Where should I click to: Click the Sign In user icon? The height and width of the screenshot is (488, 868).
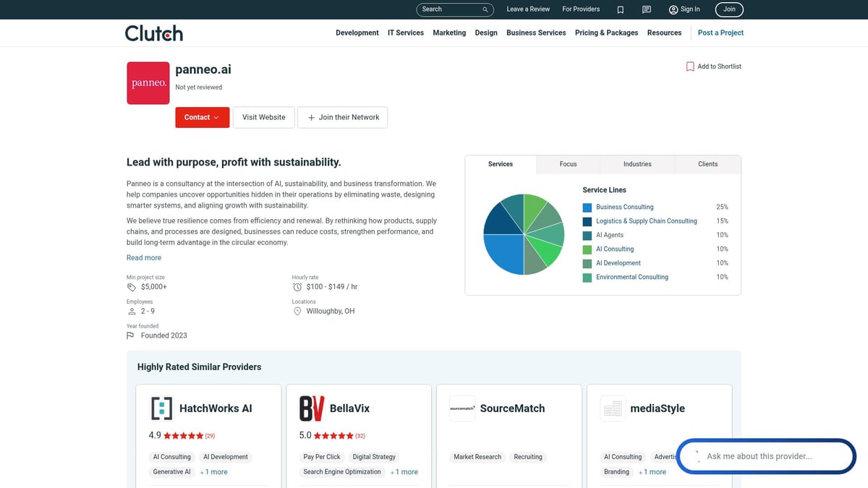point(673,9)
